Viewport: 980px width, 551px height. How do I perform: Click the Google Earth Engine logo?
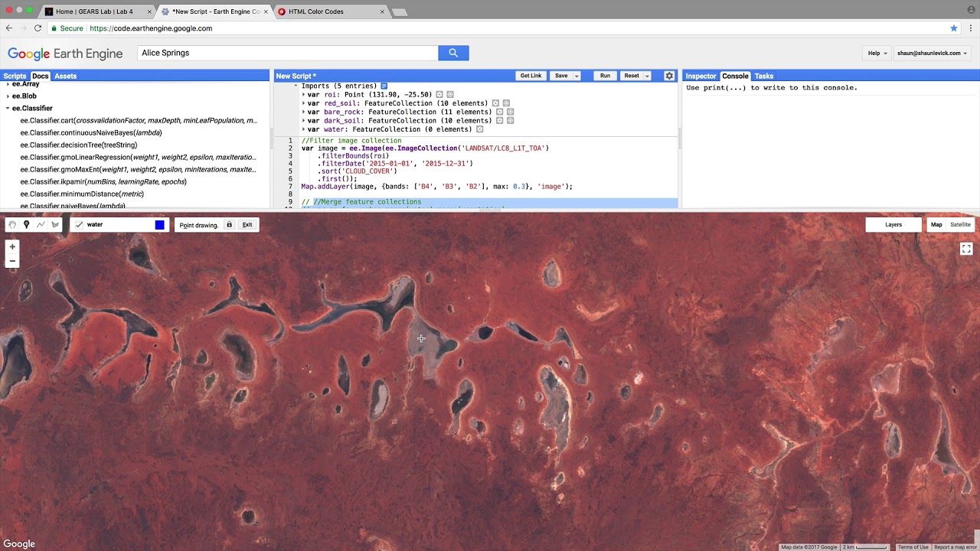pos(65,54)
